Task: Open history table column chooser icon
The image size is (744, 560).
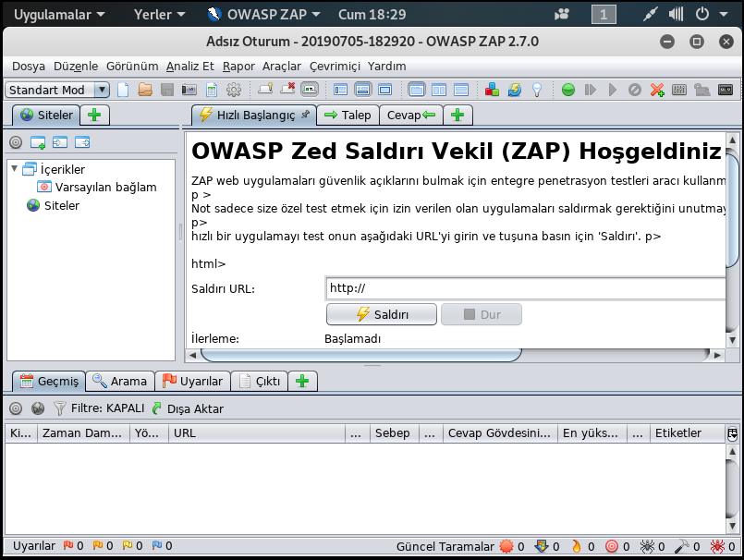Action: 732,433
